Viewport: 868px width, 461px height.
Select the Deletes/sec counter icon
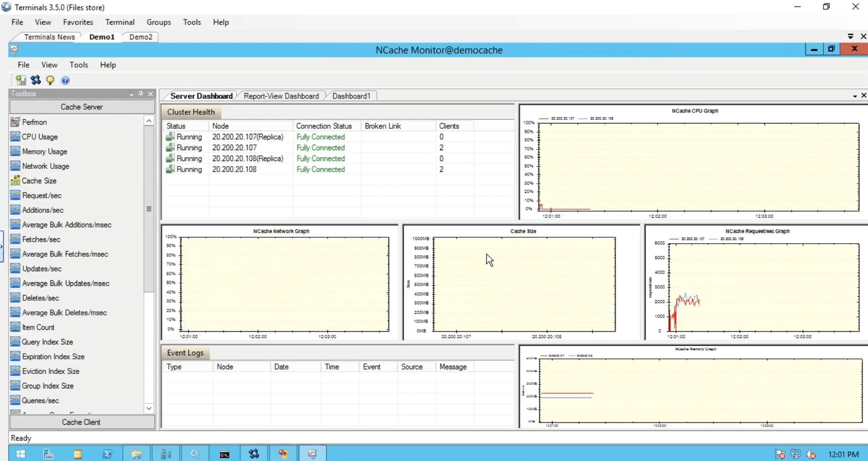(15, 298)
